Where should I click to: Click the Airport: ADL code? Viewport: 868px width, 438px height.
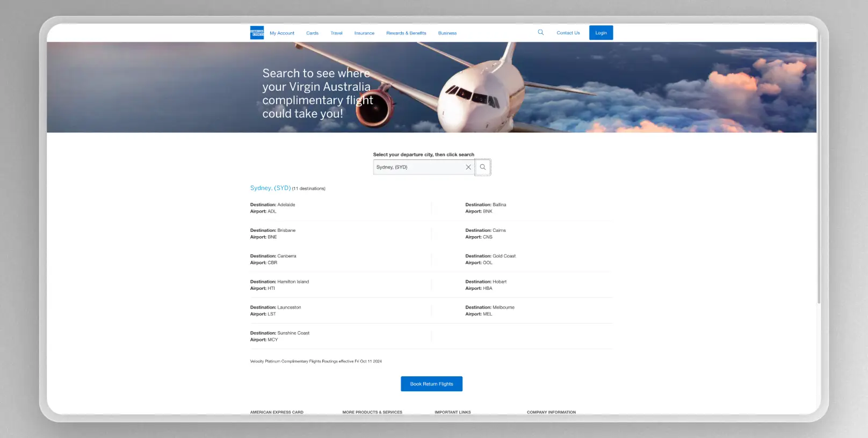(263, 211)
